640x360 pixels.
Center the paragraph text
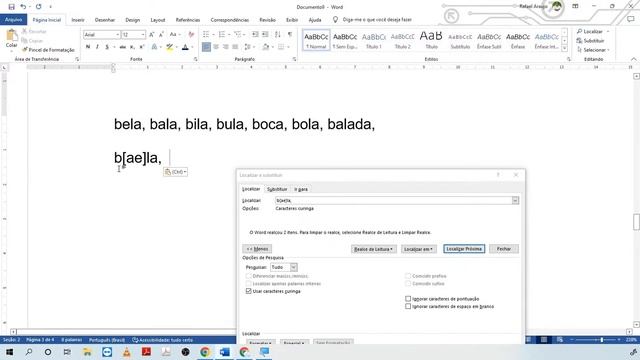tap(216, 47)
